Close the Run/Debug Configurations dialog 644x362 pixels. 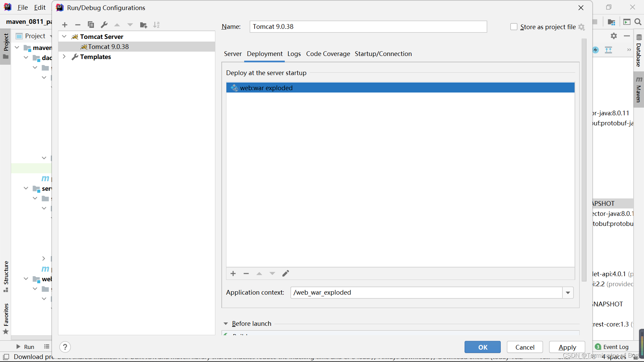pyautogui.click(x=581, y=8)
